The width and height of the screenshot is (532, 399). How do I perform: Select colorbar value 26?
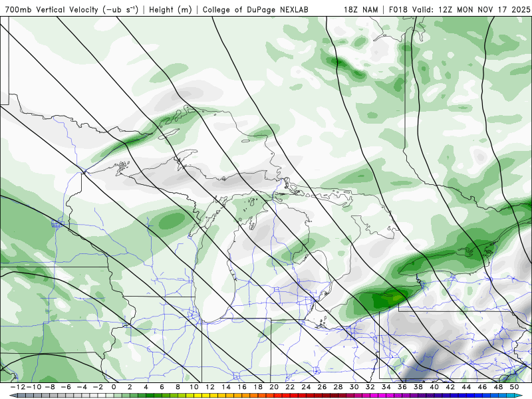click(322, 387)
